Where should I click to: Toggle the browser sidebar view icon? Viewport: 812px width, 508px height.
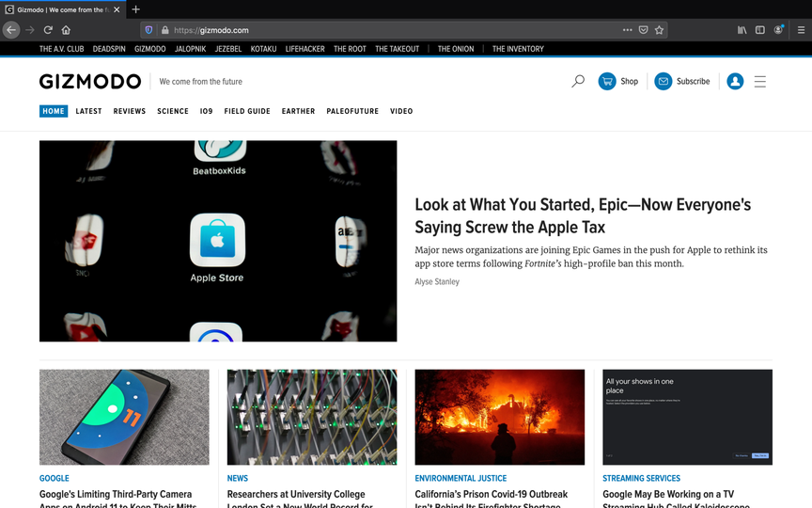759,30
